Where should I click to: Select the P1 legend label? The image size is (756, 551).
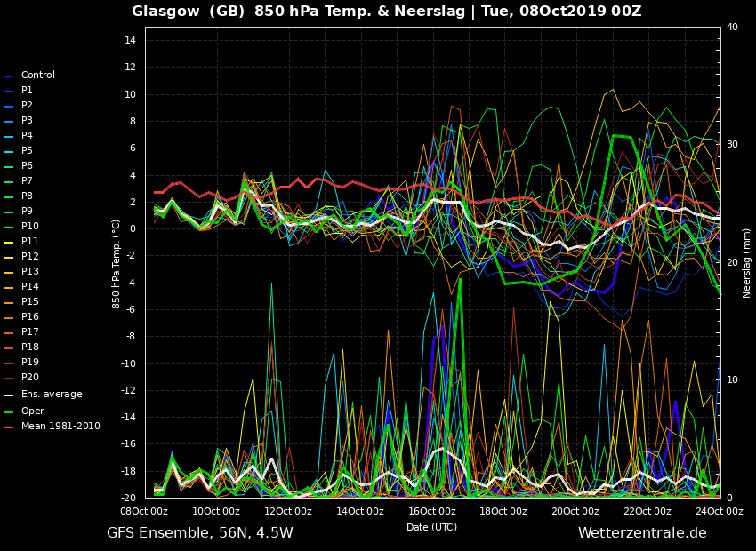coord(27,91)
